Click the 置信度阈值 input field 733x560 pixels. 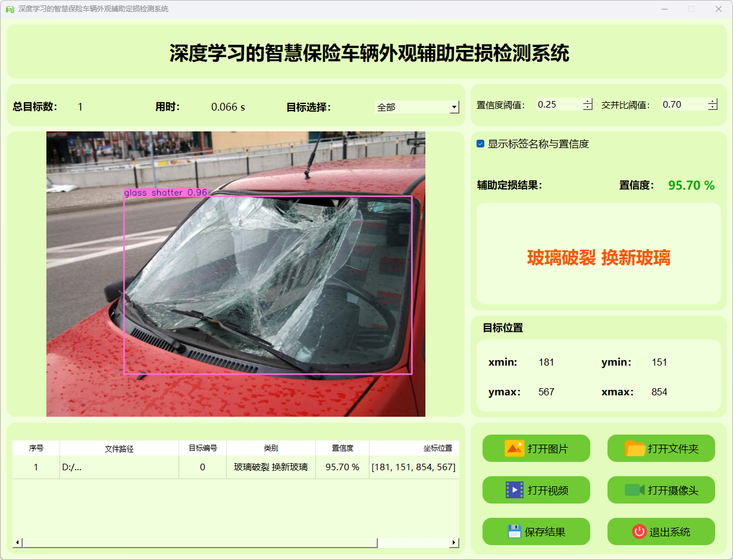click(x=558, y=105)
